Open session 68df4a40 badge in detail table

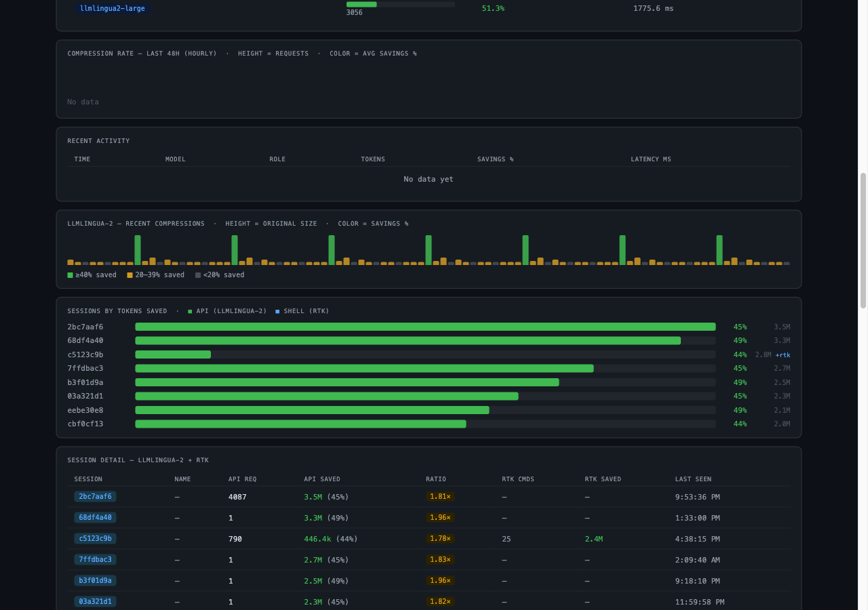pyautogui.click(x=95, y=518)
